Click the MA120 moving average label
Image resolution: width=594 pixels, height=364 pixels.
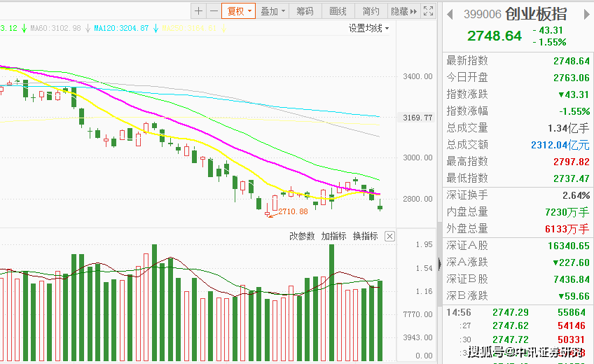tap(121, 28)
